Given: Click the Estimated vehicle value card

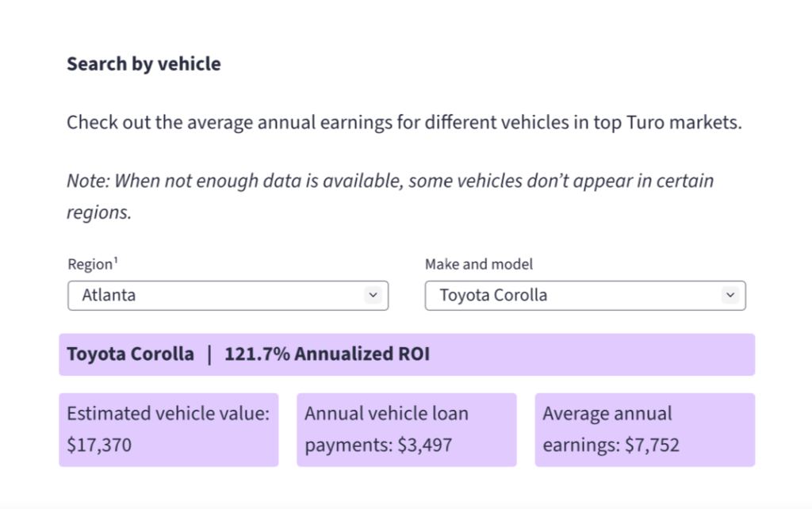Looking at the screenshot, I should pos(168,429).
